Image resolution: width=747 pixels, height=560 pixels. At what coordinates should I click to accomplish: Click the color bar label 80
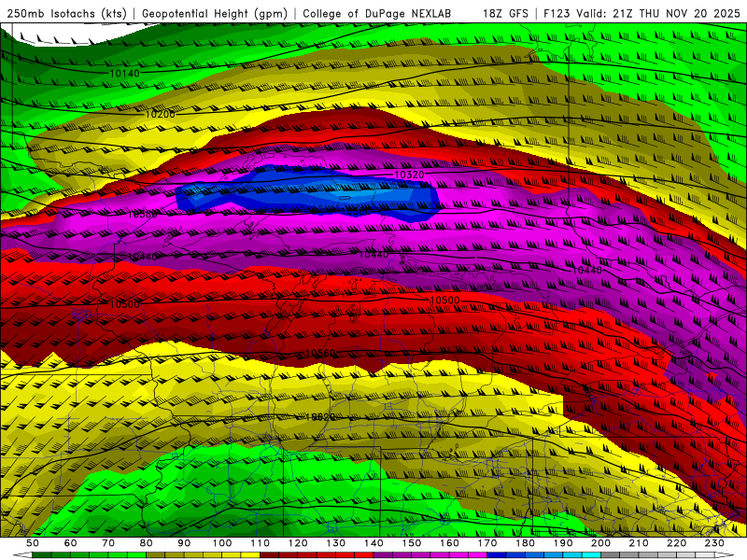(x=147, y=543)
